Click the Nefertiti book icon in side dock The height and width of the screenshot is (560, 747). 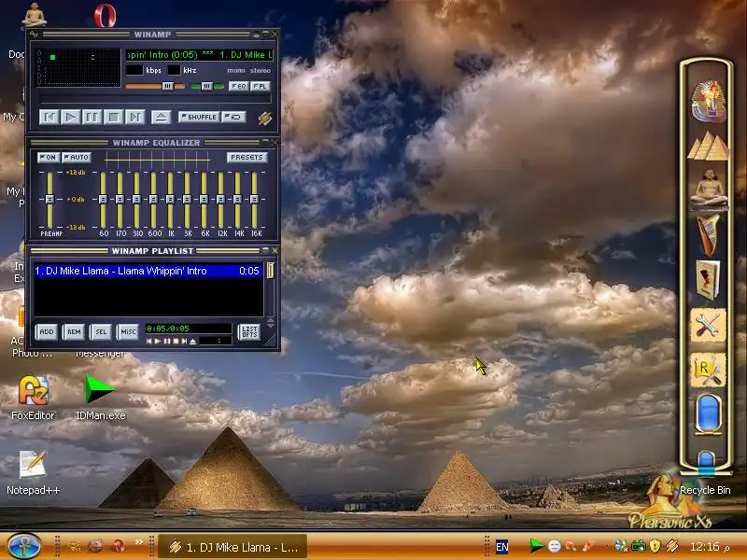(709, 280)
